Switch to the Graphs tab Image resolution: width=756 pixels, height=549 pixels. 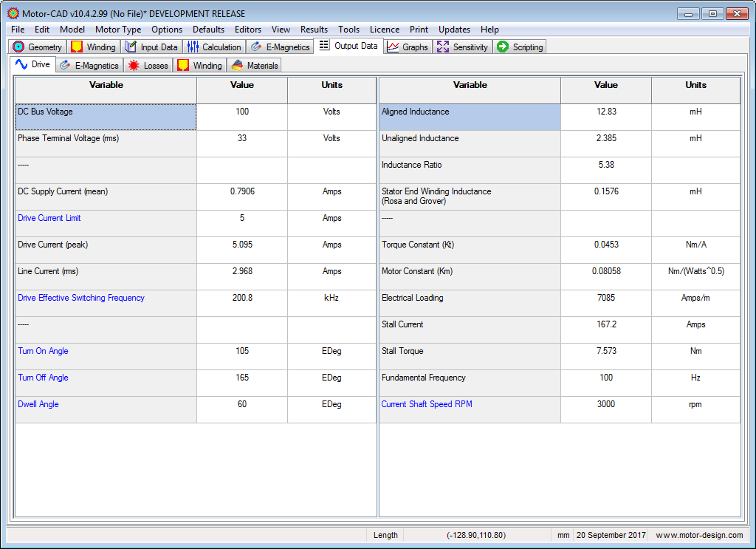tap(408, 47)
